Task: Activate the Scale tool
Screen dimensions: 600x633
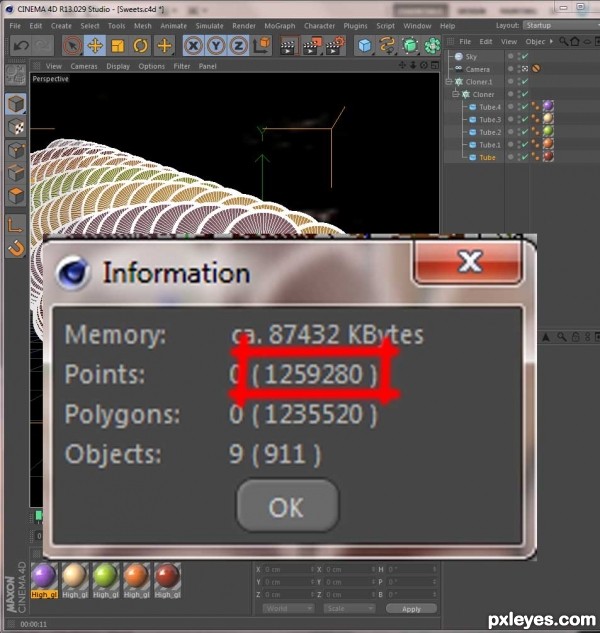Action: 117,46
